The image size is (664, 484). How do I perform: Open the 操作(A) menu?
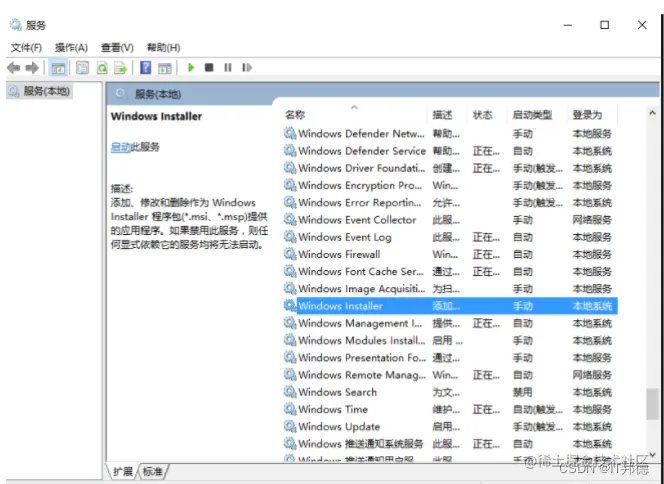click(71, 47)
